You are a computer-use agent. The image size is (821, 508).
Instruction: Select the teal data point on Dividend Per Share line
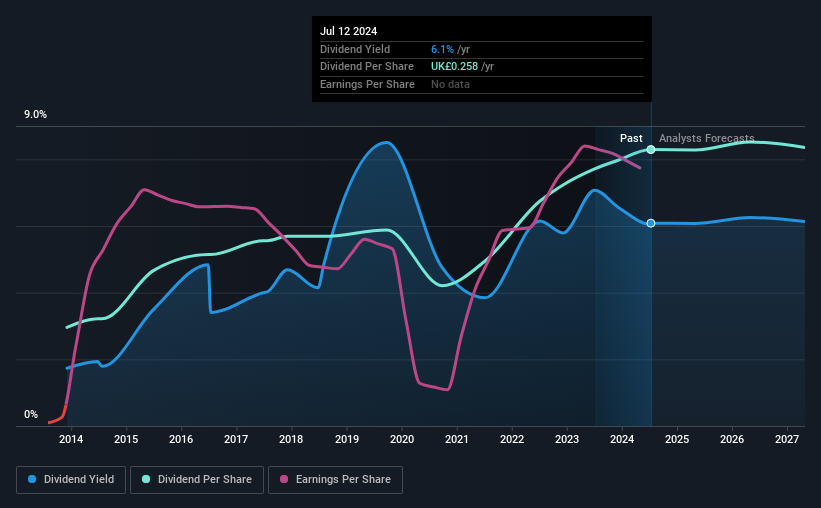click(651, 150)
